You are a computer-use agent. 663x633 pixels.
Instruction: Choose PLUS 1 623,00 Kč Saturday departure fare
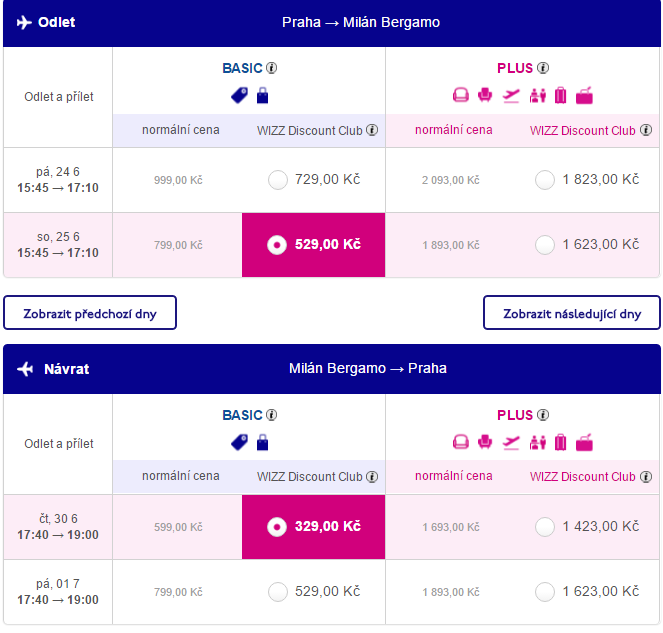point(545,245)
